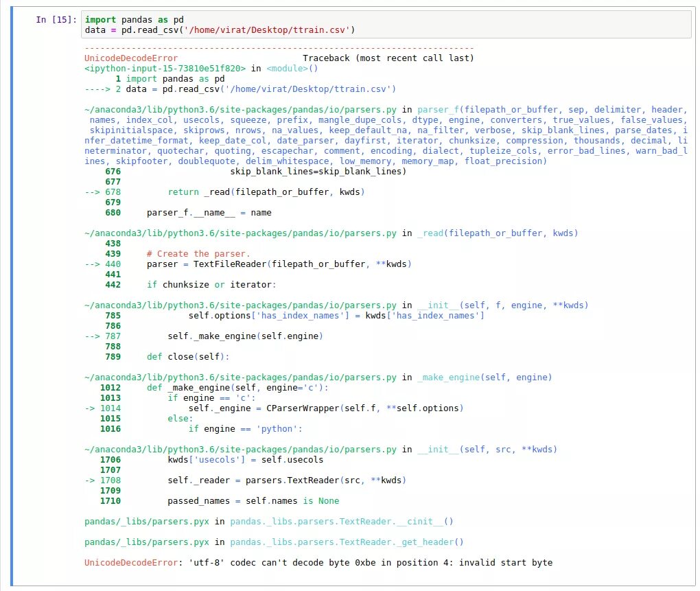The image size is (700, 591).
Task: Click '__init__(self, f, engine, **kwds)' frame header
Action: 503,305
